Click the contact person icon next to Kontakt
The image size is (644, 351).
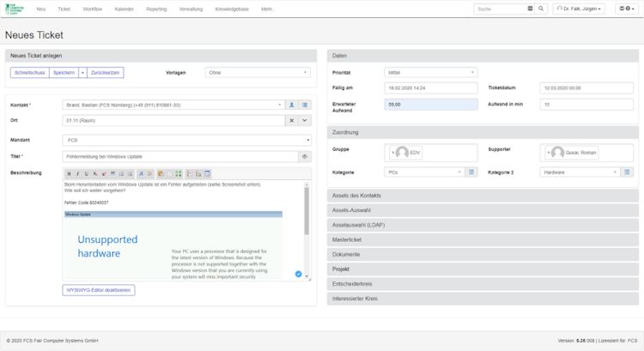coord(292,105)
